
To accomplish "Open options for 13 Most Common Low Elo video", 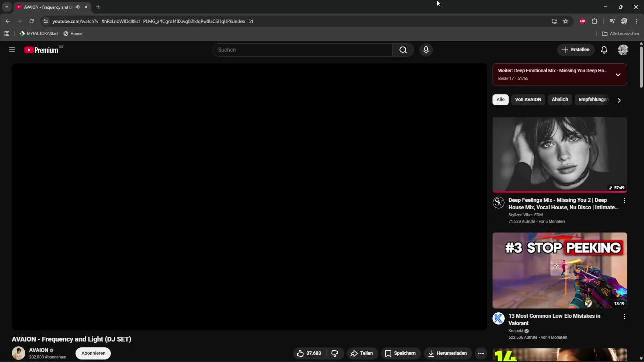I will pyautogui.click(x=624, y=317).
